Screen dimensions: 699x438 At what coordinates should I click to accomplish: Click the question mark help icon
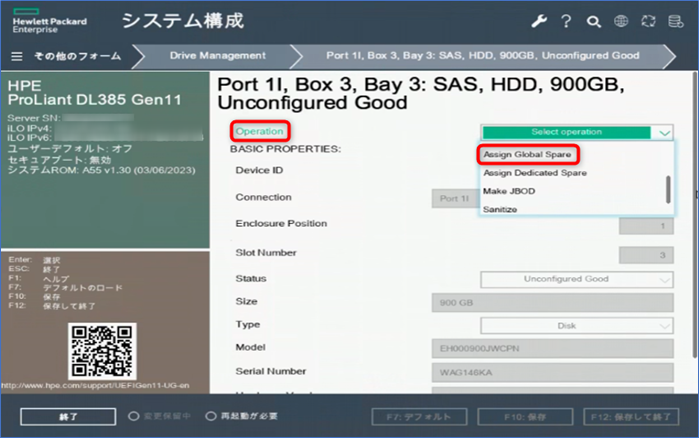[x=566, y=21]
